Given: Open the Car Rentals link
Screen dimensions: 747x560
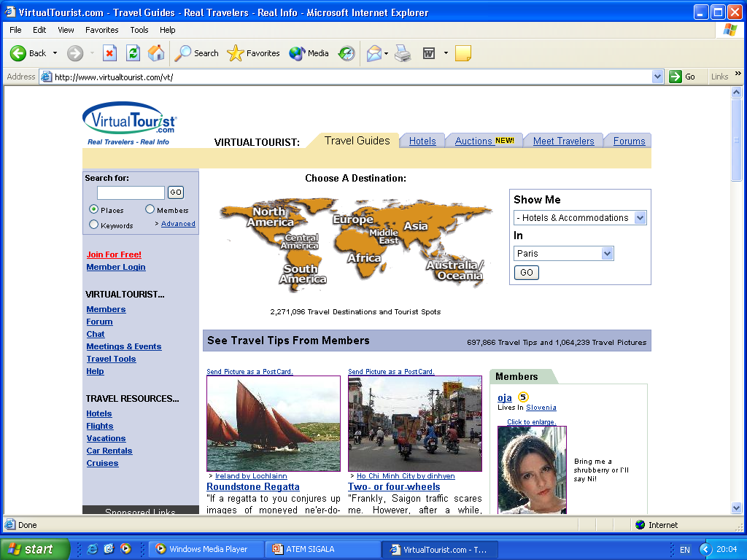Looking at the screenshot, I should pyautogui.click(x=109, y=451).
